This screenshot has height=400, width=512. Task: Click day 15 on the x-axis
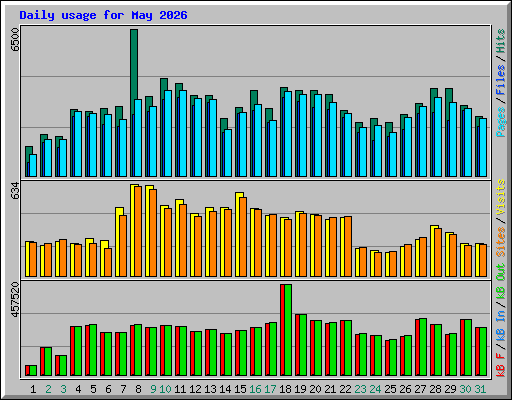[x=240, y=389]
